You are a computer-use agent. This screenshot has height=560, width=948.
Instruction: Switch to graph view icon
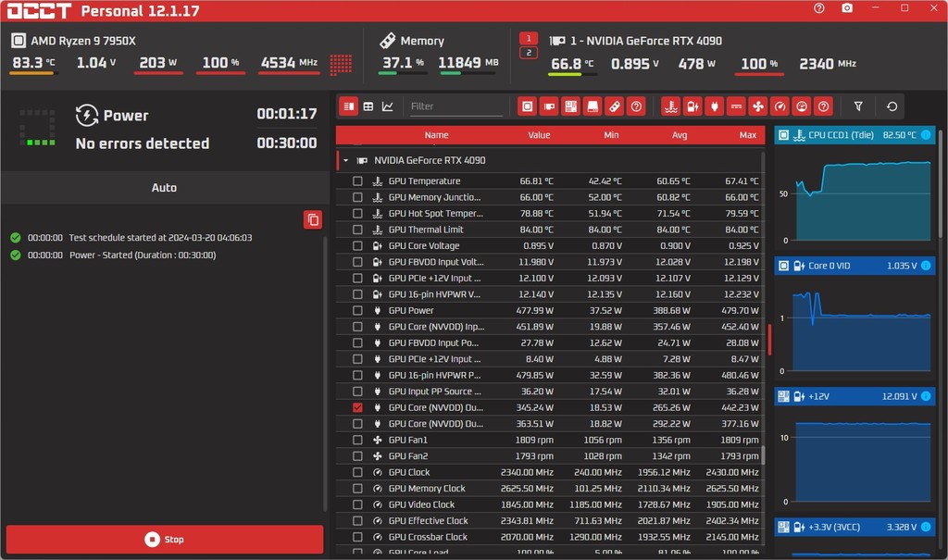point(388,106)
